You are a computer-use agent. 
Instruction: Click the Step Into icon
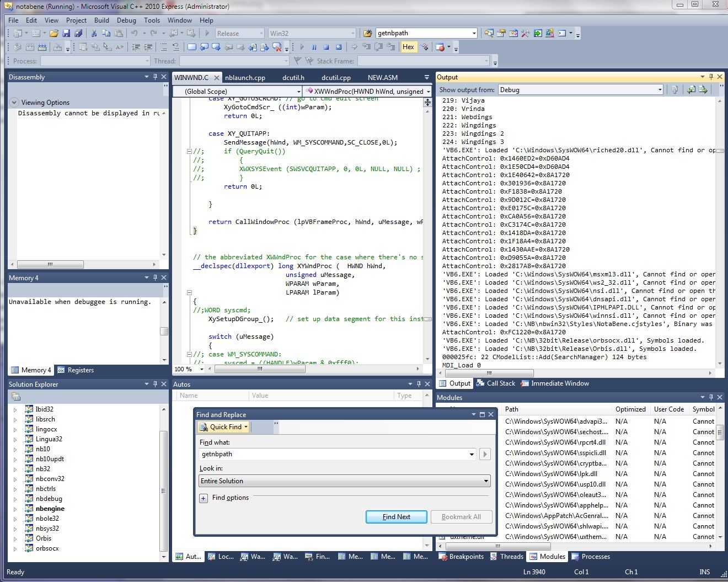click(x=367, y=47)
